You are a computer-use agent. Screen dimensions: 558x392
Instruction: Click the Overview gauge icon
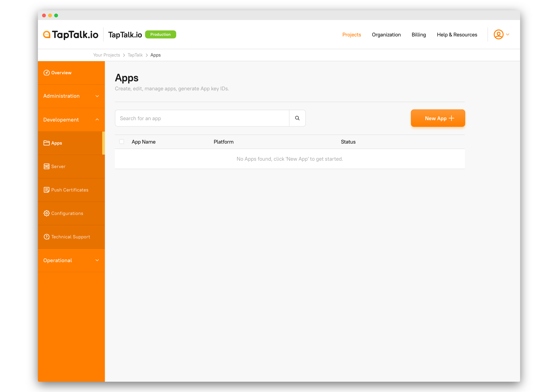coord(46,73)
